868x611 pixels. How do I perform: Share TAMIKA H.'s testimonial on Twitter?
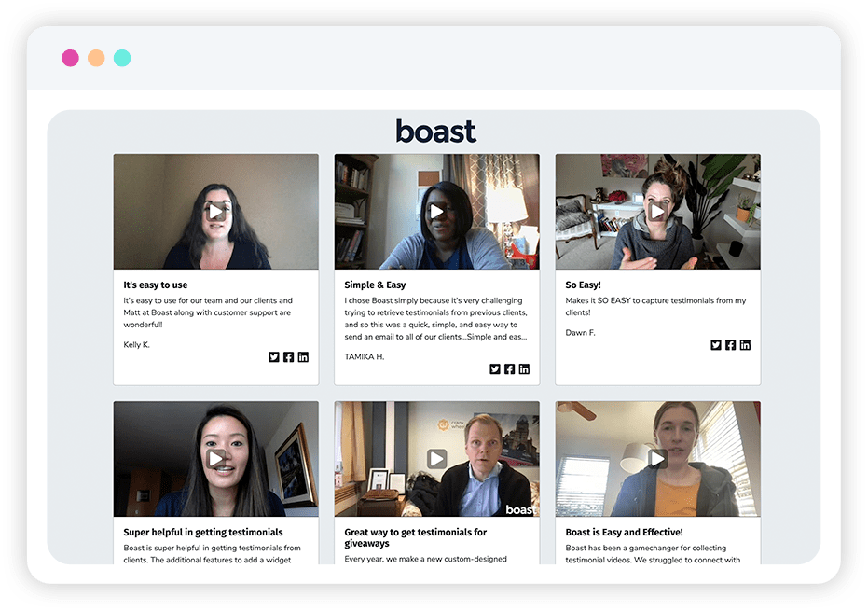pos(495,369)
